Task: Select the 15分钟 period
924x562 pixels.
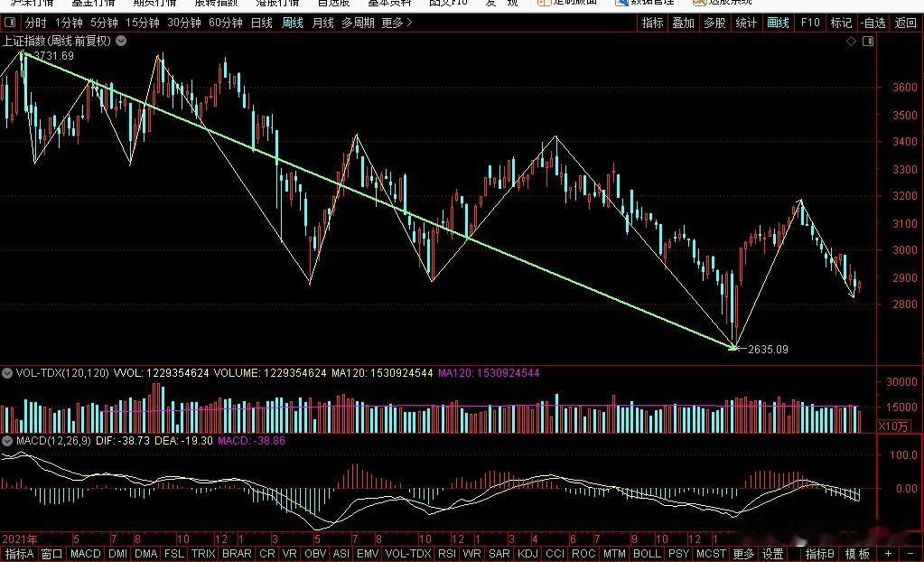Action: 142,23
